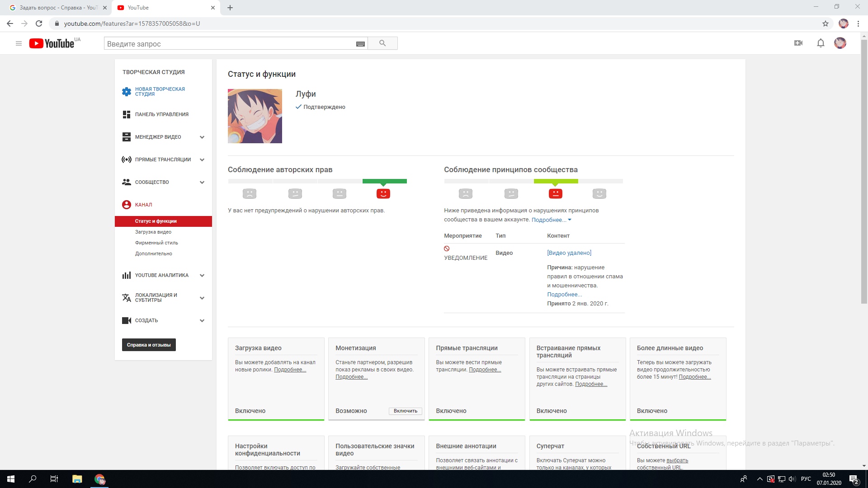This screenshot has width=868, height=488.
Task: Click the live streaming icon
Action: click(127, 160)
